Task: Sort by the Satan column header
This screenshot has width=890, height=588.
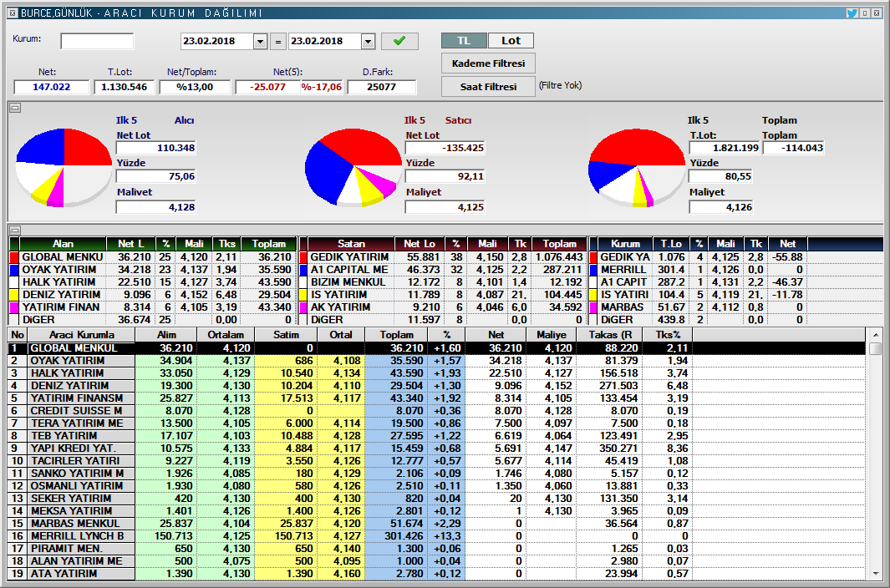Action: [351, 244]
